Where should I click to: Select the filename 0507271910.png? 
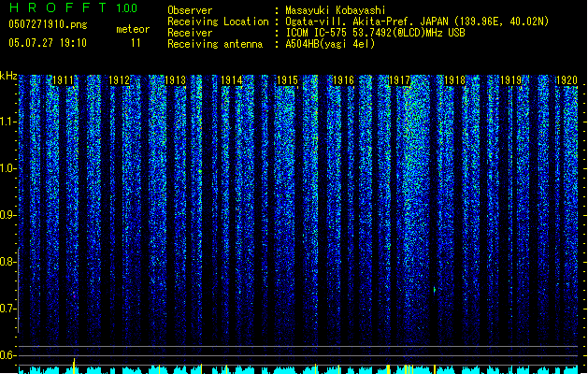click(x=48, y=24)
